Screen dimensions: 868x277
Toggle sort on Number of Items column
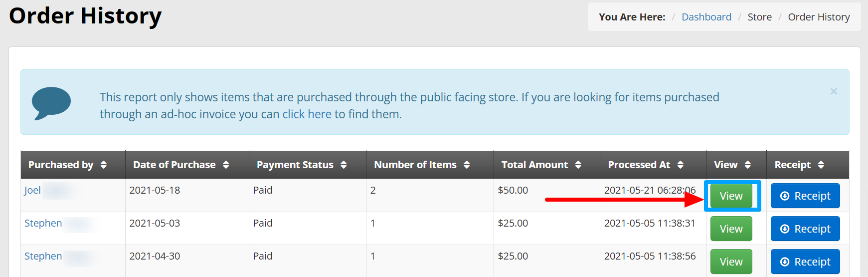[467, 165]
